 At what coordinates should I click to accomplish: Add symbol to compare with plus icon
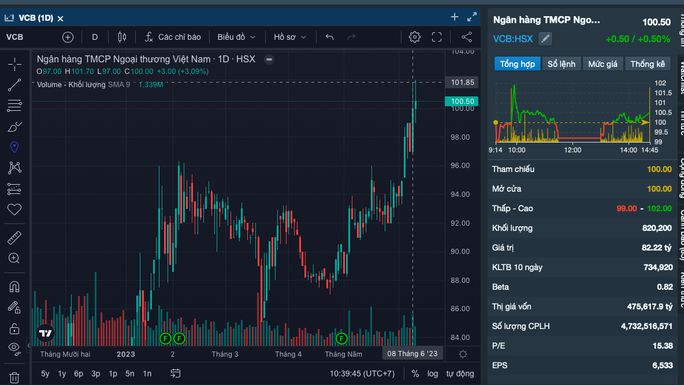(x=68, y=37)
